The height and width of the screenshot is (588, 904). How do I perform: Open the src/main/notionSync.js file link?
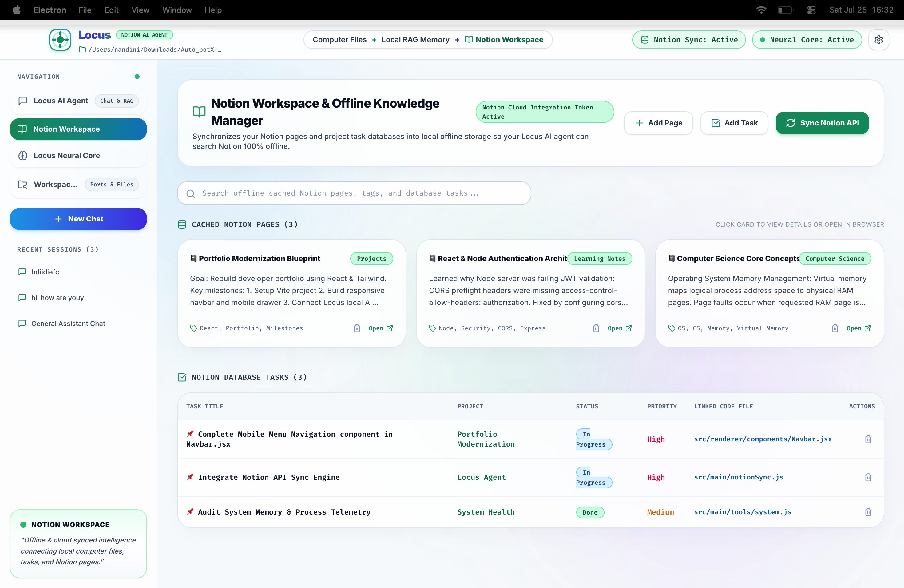coord(738,477)
